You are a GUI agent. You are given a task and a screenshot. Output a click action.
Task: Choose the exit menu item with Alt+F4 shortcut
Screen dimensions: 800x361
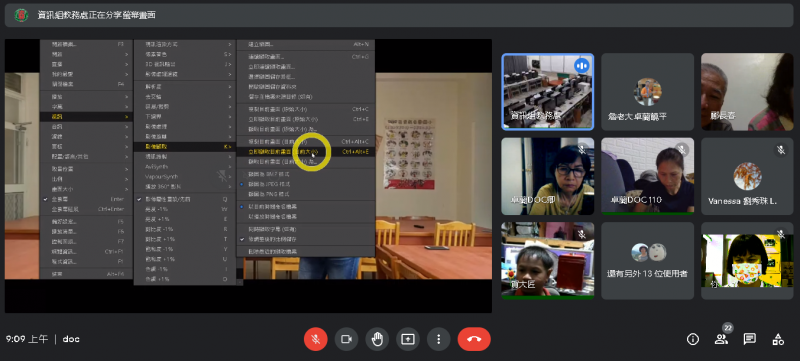[x=86, y=274]
